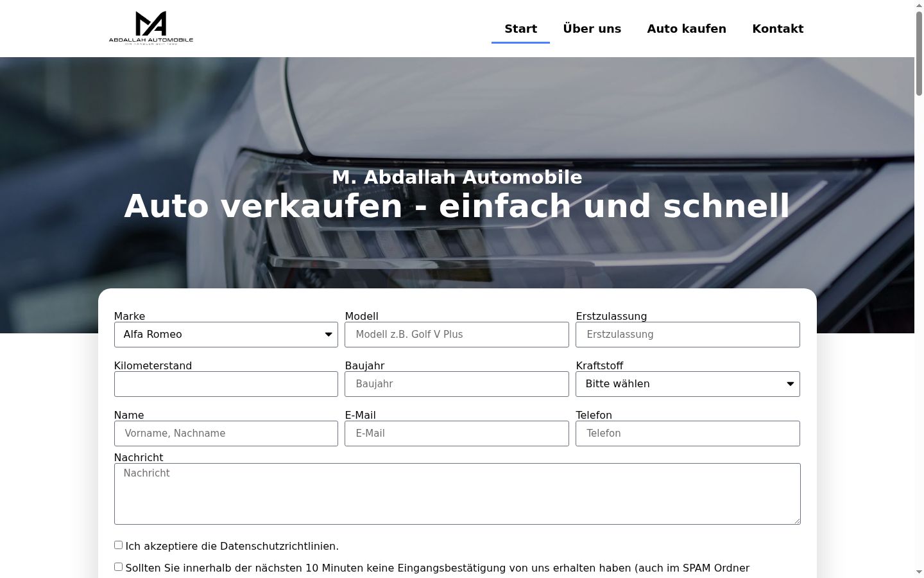The height and width of the screenshot is (578, 924).
Task: Click the page vertical scrollbar thumb
Action: (x=919, y=53)
